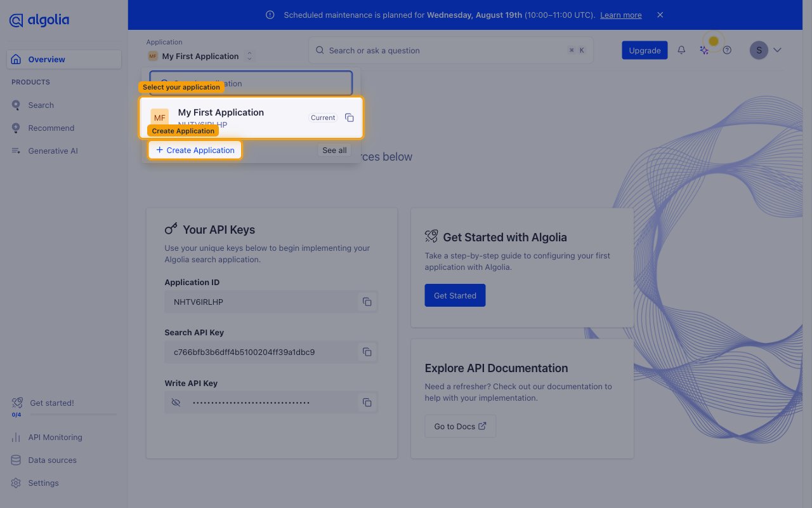Focus the application search field in dropdown
This screenshot has height=508, width=812.
pos(251,83)
